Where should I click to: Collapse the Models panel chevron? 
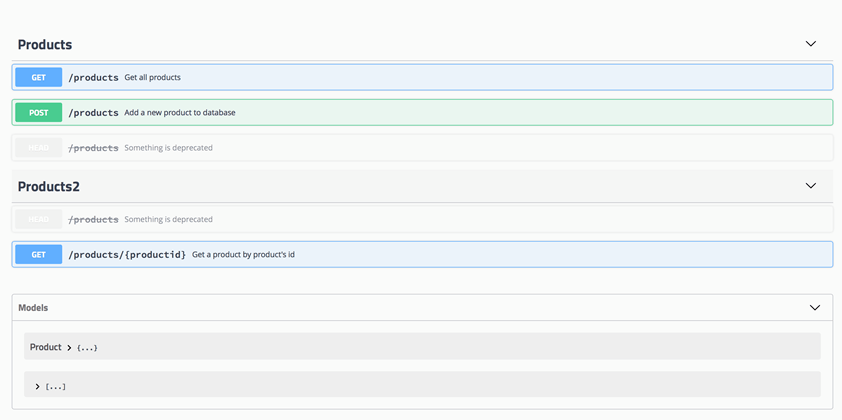coord(814,308)
